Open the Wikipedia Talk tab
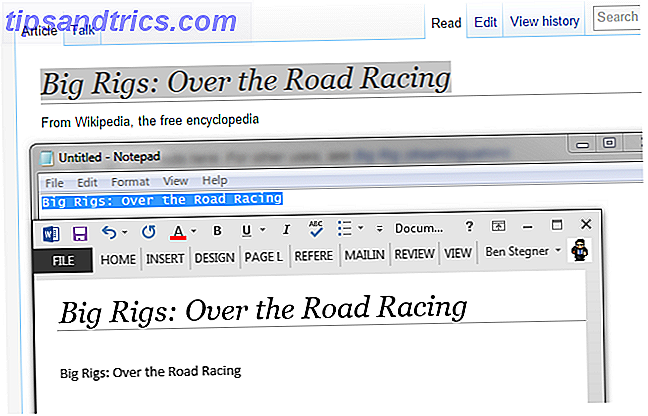Screen dimensions: 648x416 (x=82, y=30)
